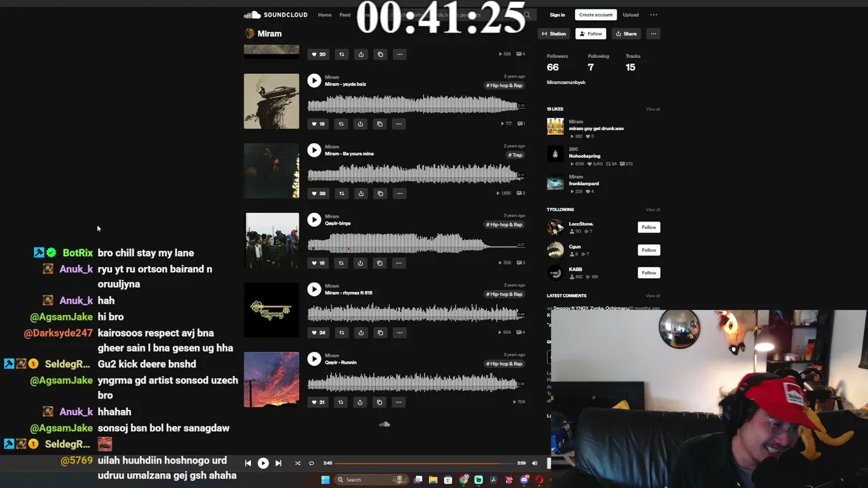Click the SoundCloud logo
The height and width of the screenshot is (488, 868).
[275, 15]
